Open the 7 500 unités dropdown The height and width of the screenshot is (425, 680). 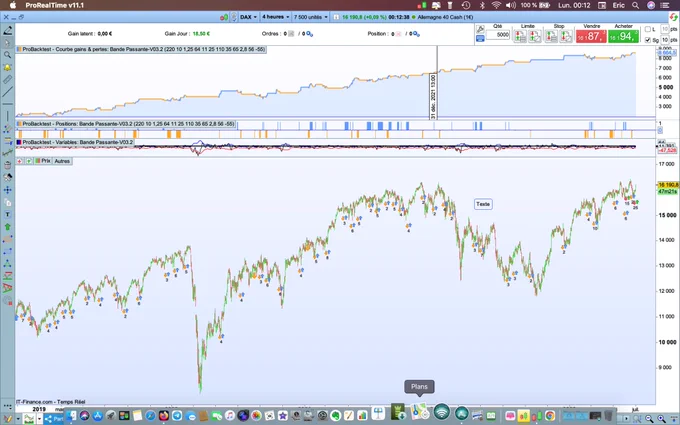coord(311,17)
